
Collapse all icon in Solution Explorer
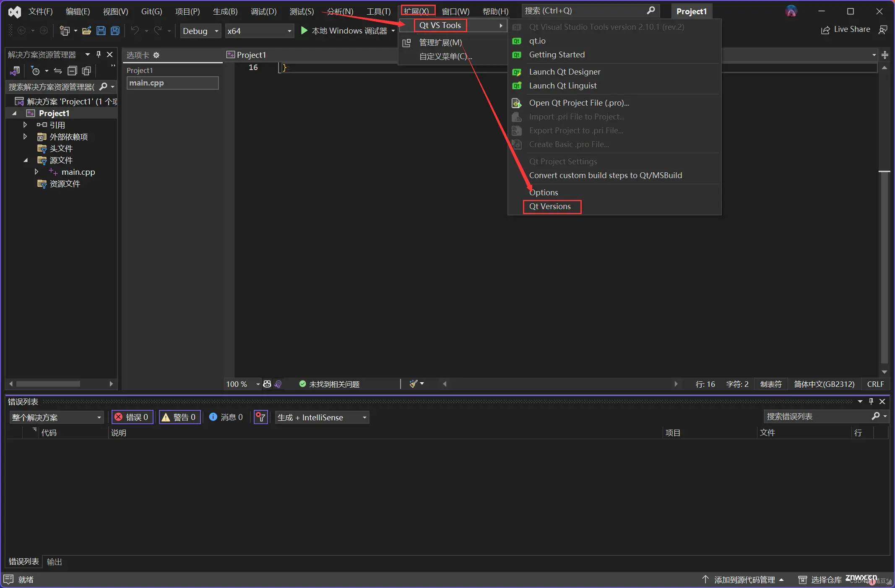(x=72, y=71)
